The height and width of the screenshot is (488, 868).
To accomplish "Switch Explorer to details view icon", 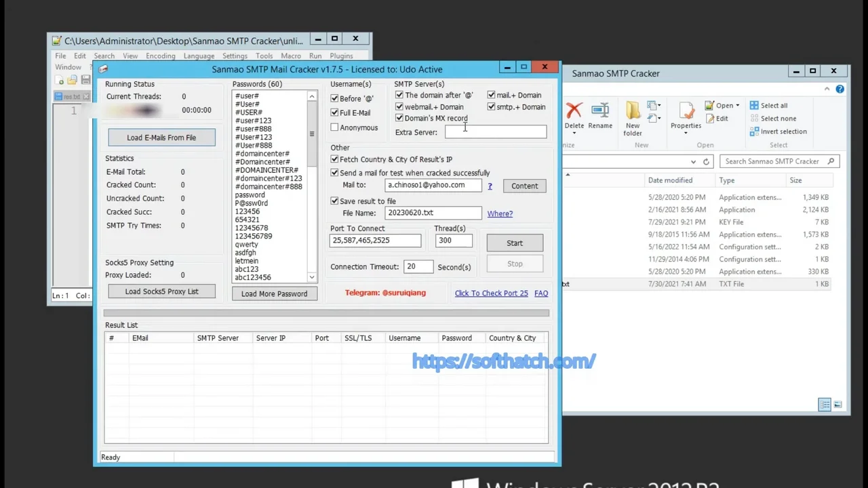I will (x=825, y=405).
